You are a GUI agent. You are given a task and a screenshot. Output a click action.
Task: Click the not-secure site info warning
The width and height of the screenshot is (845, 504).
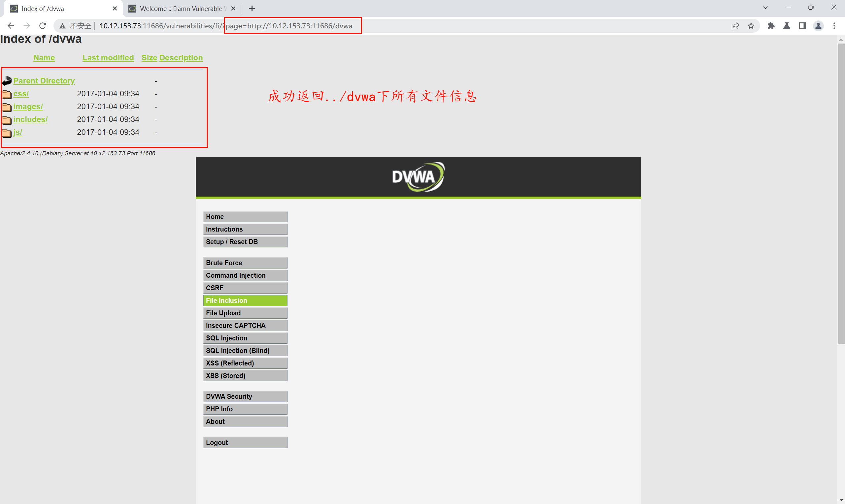point(75,26)
